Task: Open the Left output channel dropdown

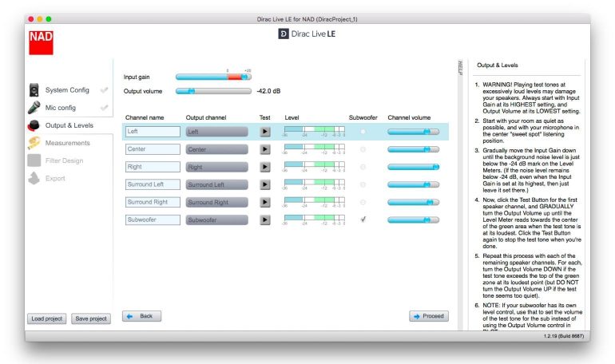Action: [x=216, y=132]
